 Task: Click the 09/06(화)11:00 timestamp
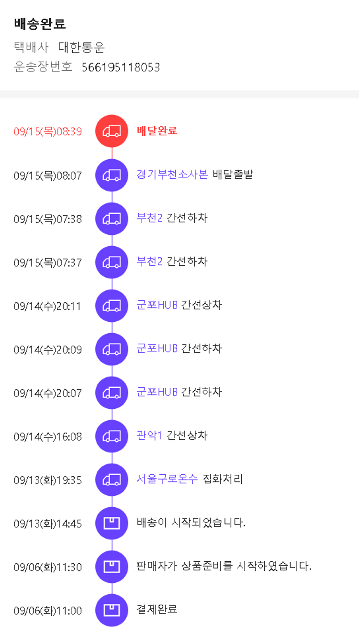tap(47, 611)
